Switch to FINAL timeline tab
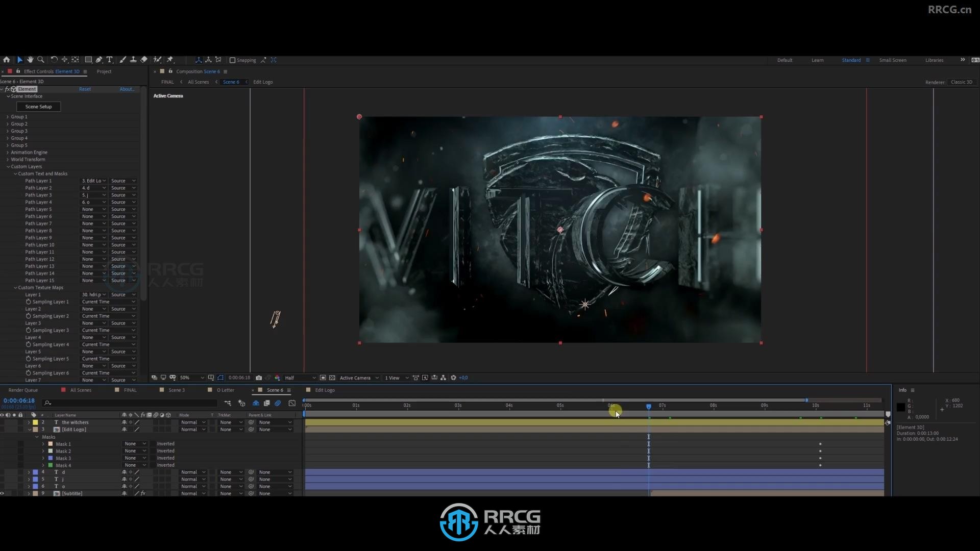980x551 pixels. click(x=130, y=390)
